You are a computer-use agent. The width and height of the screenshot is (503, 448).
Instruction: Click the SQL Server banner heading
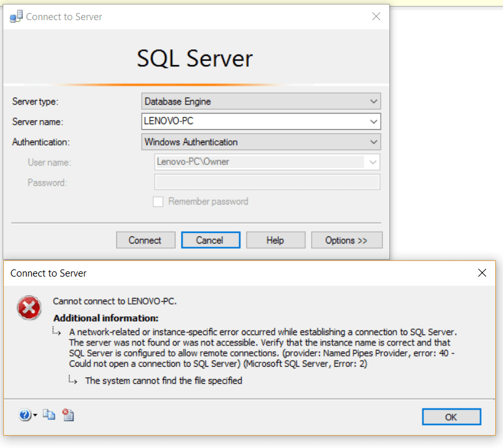click(x=195, y=58)
